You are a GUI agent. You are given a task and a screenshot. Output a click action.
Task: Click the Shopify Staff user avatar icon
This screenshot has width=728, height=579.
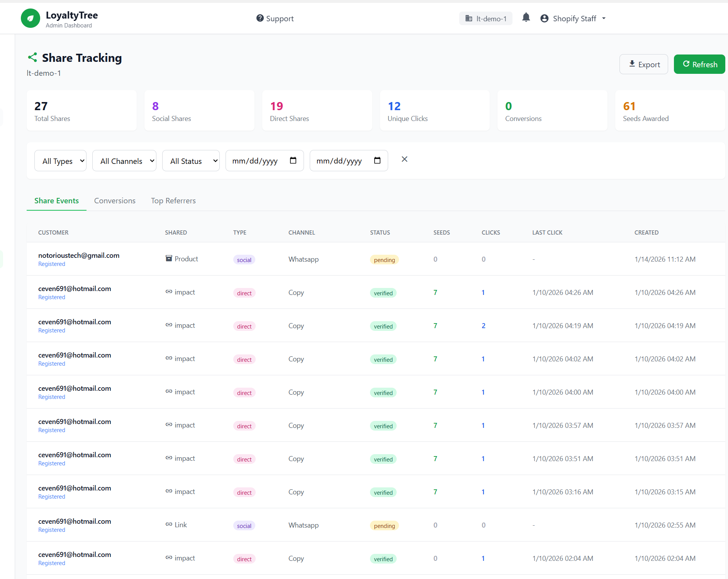544,19
